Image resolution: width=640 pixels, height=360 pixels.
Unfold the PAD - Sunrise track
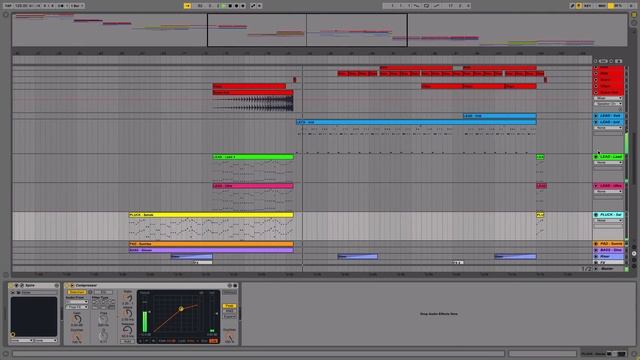596,244
